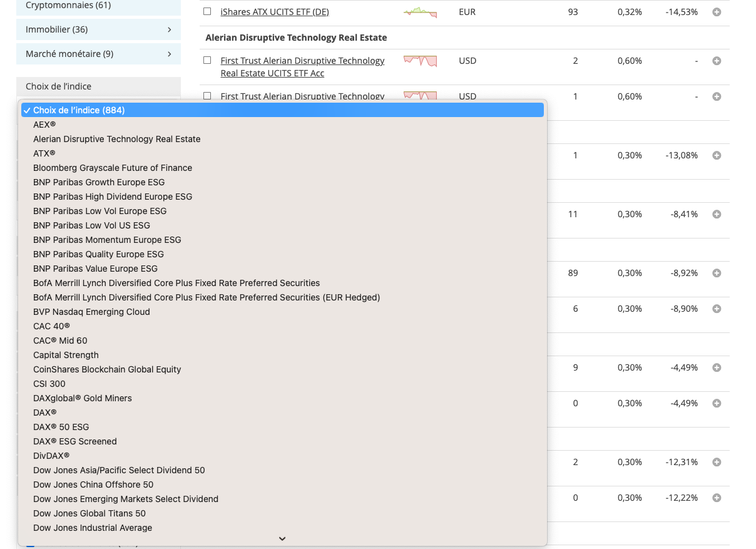
Task: Click plus icon in the -12,31% row
Action: pos(717,462)
